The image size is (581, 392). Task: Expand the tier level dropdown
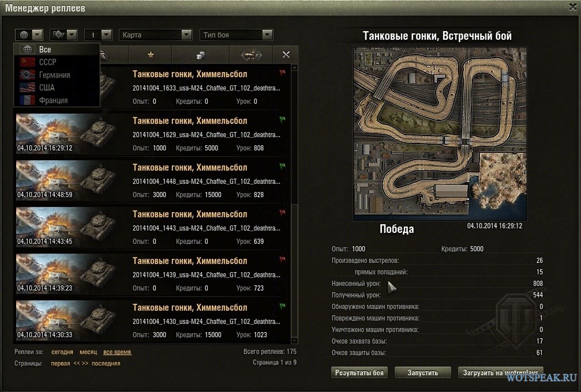(x=98, y=35)
